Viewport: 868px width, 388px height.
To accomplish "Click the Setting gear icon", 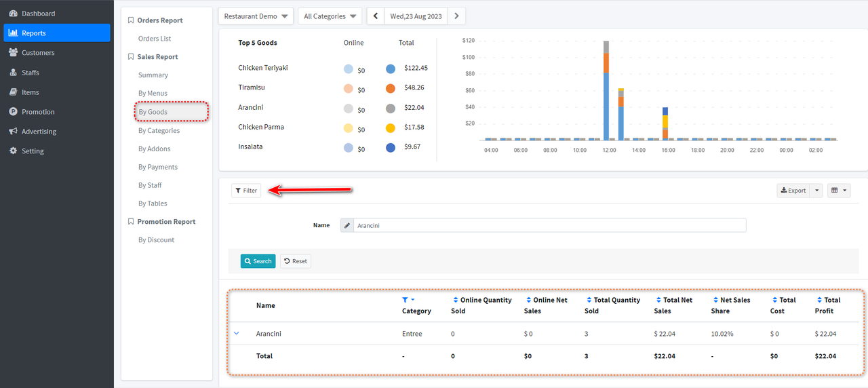I will click(x=14, y=151).
